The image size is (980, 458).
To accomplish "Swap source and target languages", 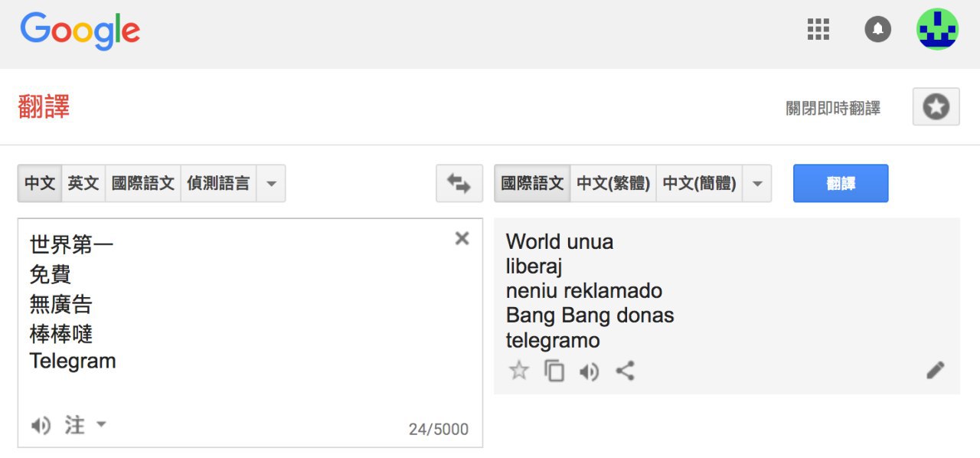I will [x=459, y=184].
